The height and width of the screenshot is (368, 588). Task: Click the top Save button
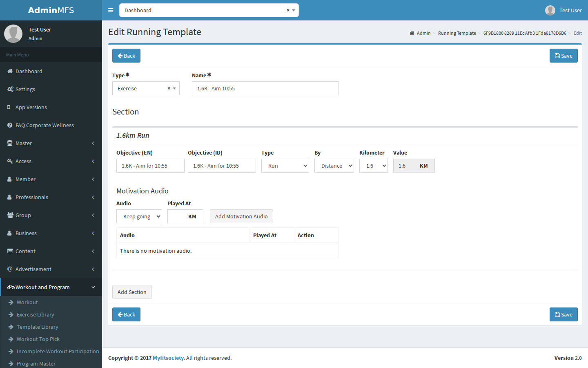pyautogui.click(x=563, y=56)
